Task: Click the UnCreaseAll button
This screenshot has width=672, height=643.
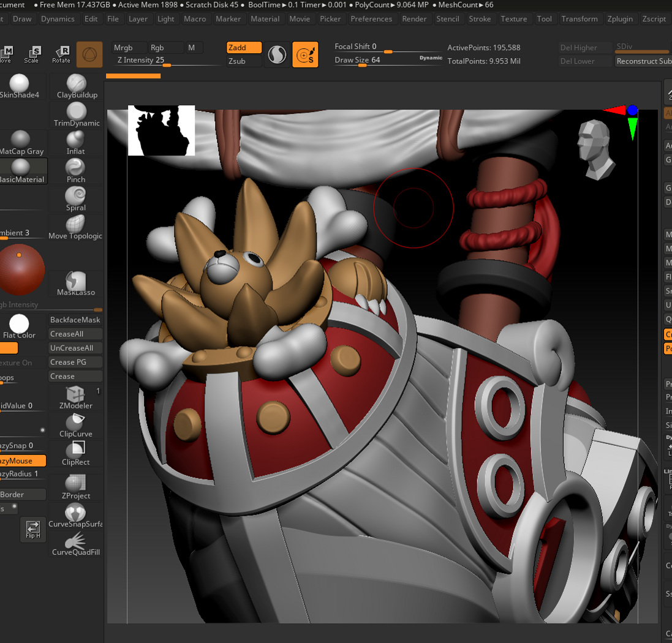Action: click(75, 348)
